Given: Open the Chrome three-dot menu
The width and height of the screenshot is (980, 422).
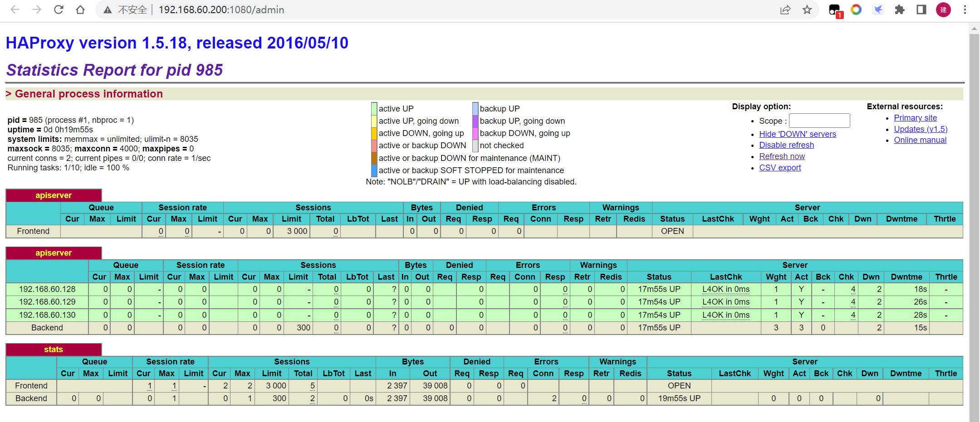Looking at the screenshot, I should pyautogui.click(x=965, y=10).
